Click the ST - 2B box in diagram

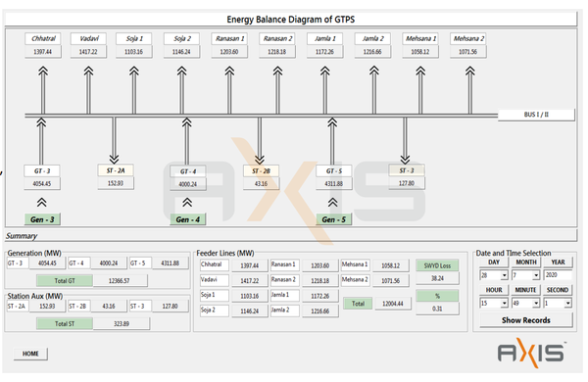coord(261,171)
